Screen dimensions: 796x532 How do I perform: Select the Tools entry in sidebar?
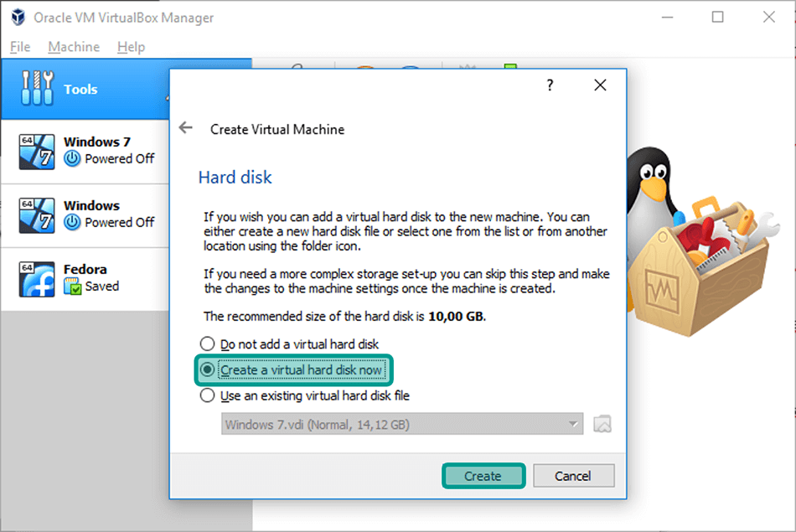coord(85,90)
